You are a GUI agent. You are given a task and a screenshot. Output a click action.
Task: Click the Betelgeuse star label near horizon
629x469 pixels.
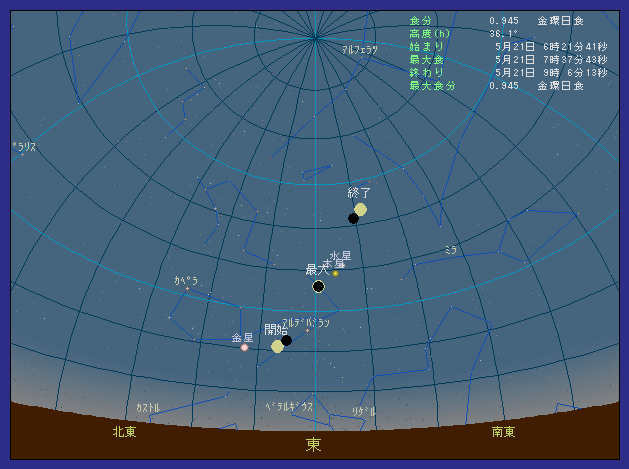point(290,407)
